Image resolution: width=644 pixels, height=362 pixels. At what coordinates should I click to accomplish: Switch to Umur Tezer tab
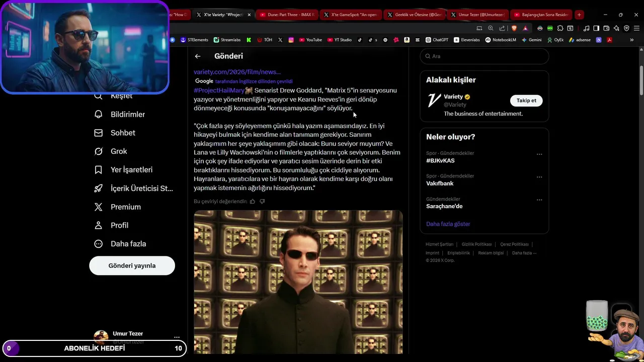pos(478,15)
